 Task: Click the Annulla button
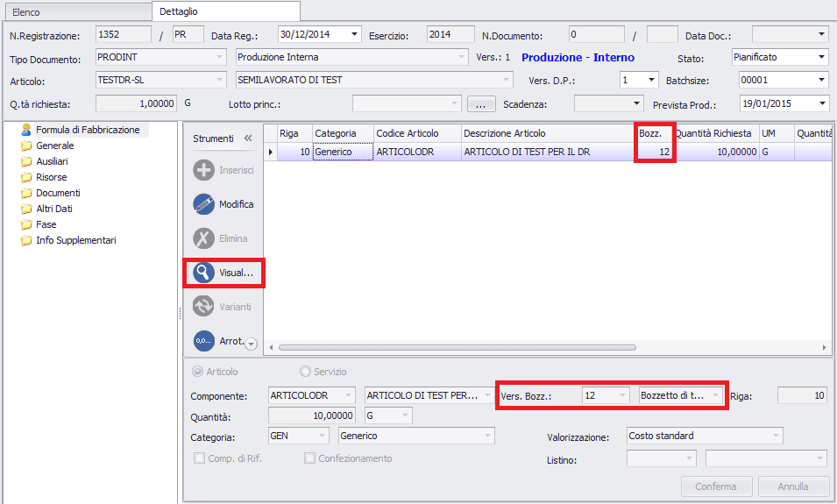[793, 486]
